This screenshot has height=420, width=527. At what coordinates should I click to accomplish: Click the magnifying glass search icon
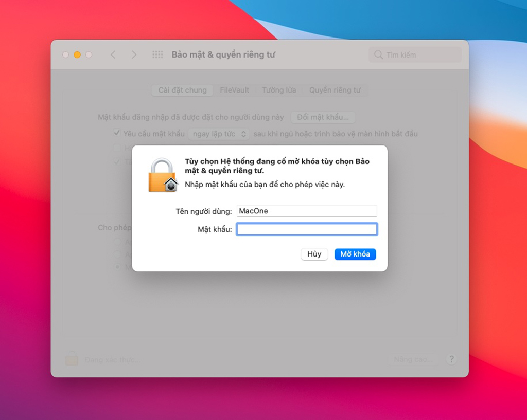378,54
